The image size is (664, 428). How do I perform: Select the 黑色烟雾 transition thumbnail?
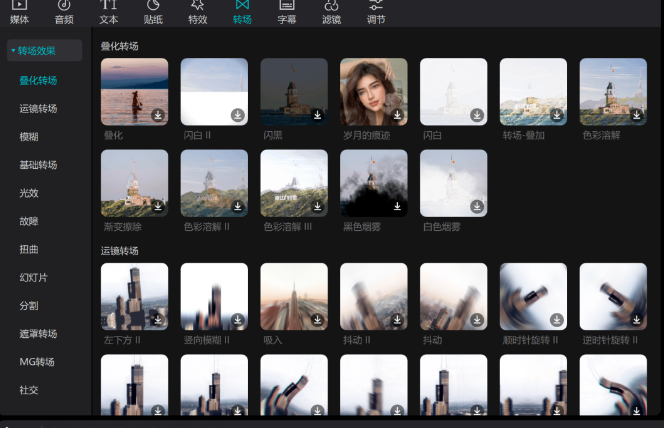[x=373, y=183]
